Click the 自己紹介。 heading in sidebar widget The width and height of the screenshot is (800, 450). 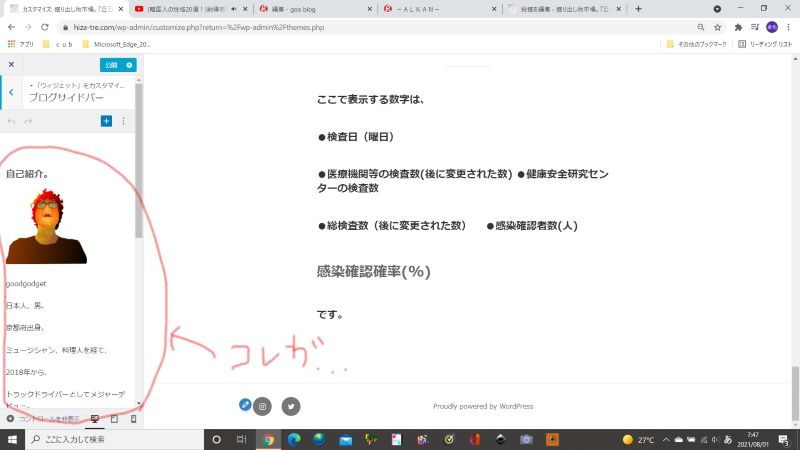coord(28,174)
